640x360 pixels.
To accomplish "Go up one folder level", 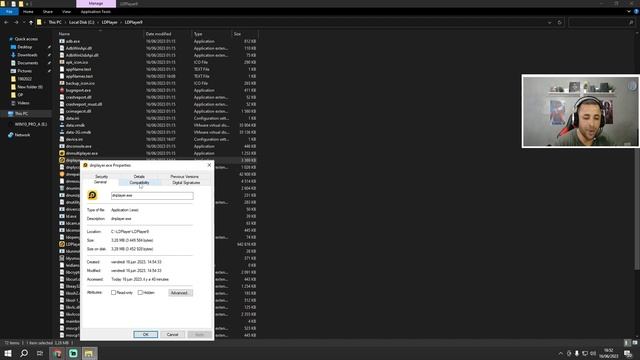I will [31, 22].
